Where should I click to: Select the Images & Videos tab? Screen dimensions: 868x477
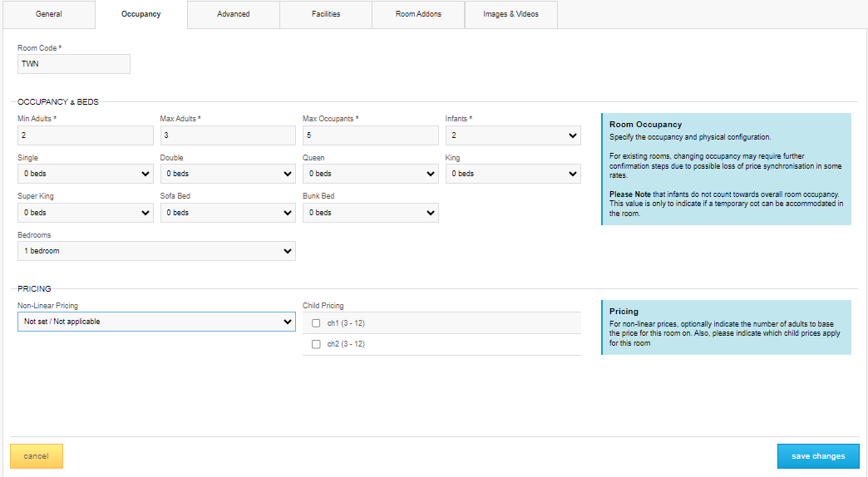pyautogui.click(x=510, y=14)
